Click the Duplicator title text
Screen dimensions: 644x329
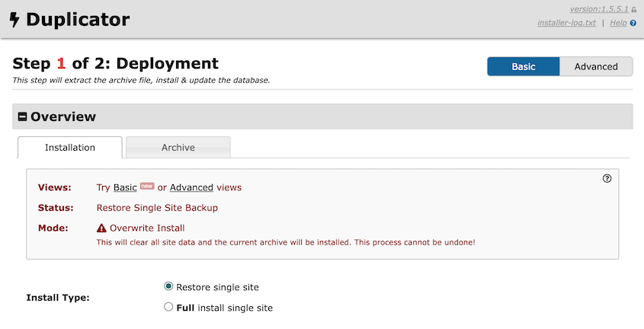[x=78, y=20]
